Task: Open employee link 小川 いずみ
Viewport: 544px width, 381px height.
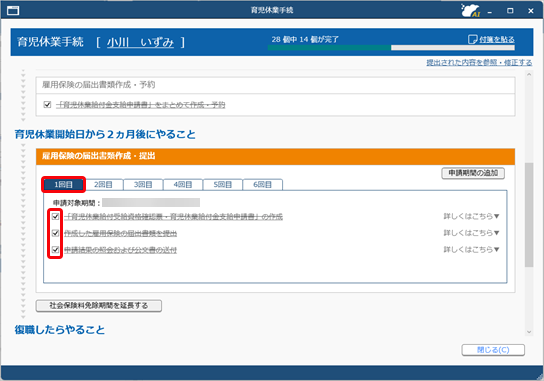Action: point(140,42)
